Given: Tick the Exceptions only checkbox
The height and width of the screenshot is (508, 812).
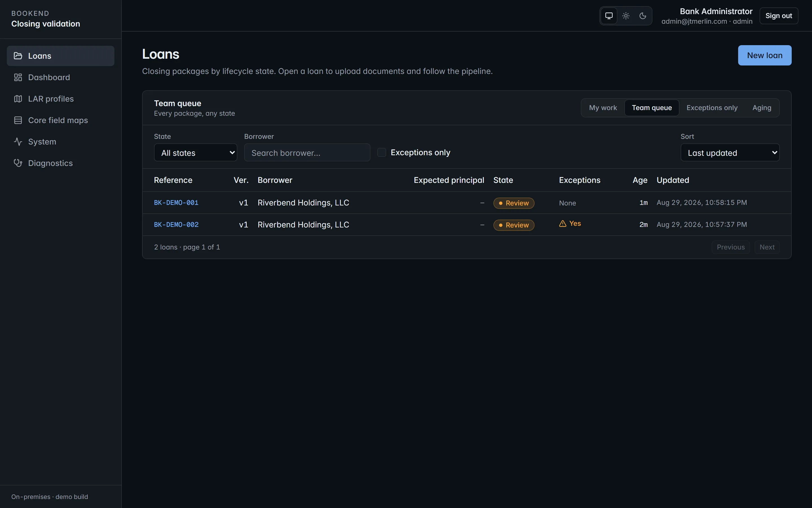Looking at the screenshot, I should (381, 152).
